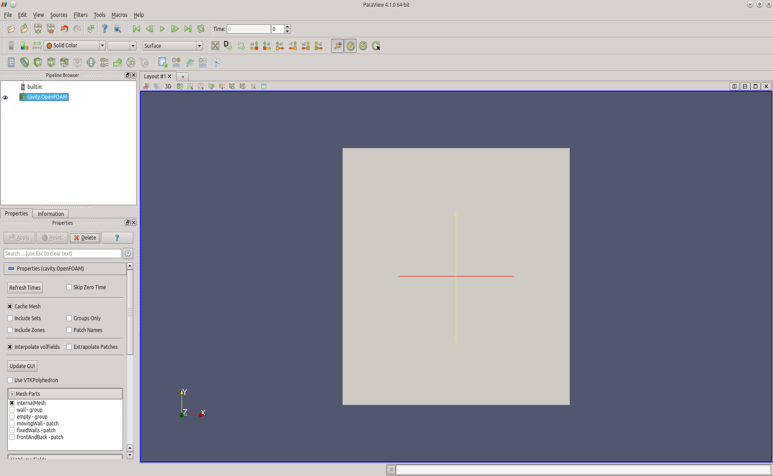Set view direction to -X icon
The width and height of the screenshot is (773, 476).
point(267,46)
